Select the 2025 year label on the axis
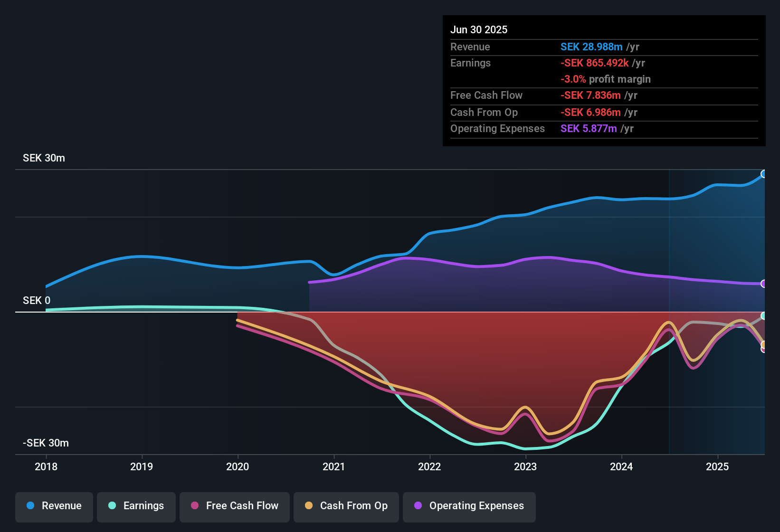 (x=719, y=467)
